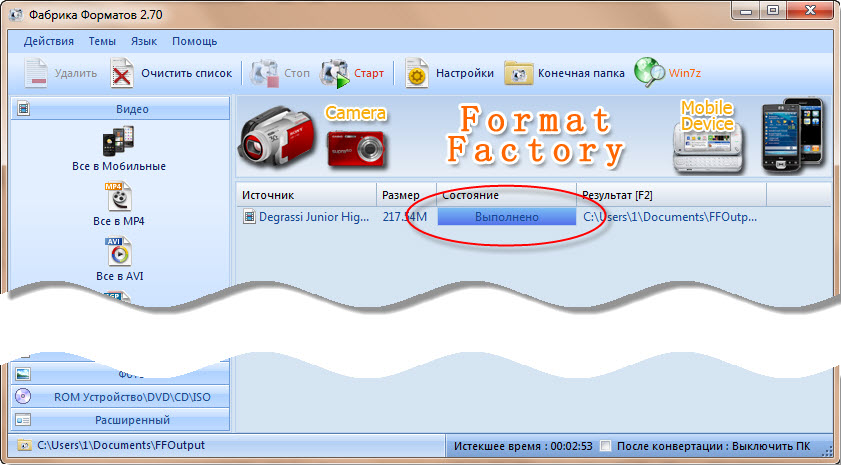Click the Все в Мобильные label
The height and width of the screenshot is (465, 841).
(119, 166)
